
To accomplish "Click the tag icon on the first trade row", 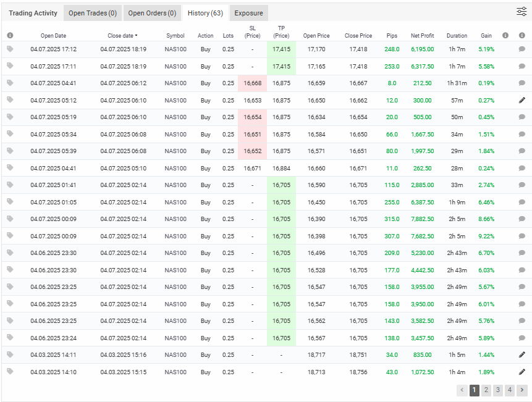I will click(x=10, y=49).
